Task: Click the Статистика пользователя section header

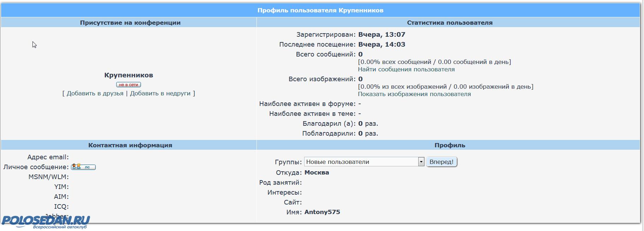Action: [x=449, y=23]
